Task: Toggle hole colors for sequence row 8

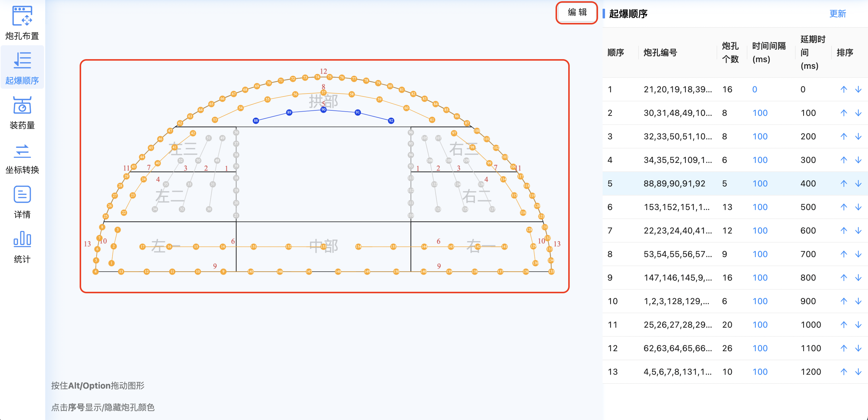Action: point(610,254)
